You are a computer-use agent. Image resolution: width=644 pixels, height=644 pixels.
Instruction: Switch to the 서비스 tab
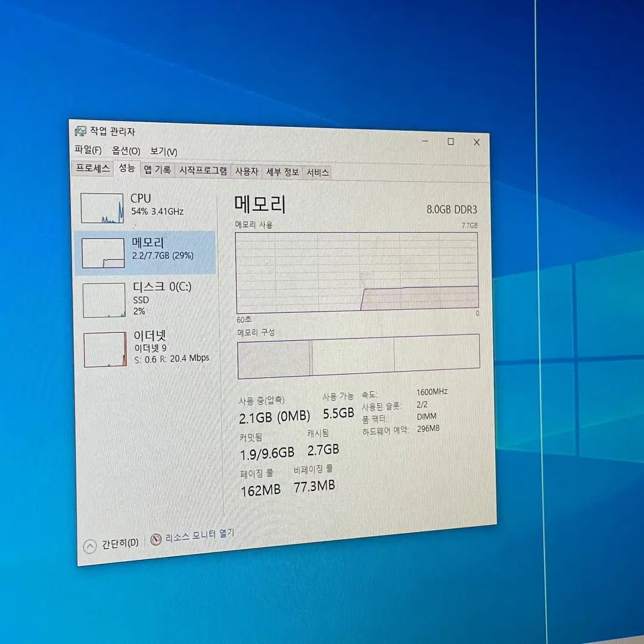point(318,173)
